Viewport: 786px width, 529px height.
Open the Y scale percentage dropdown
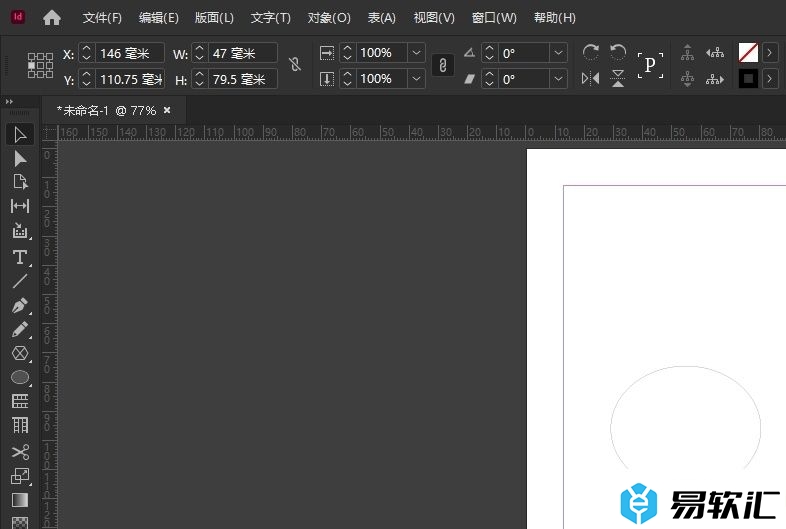(416, 79)
